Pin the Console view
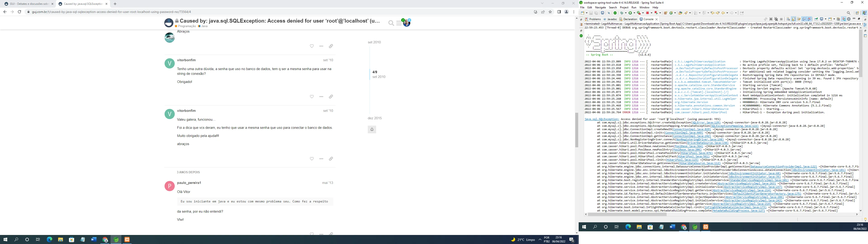Viewport: 868px width, 244px height. click(816, 19)
